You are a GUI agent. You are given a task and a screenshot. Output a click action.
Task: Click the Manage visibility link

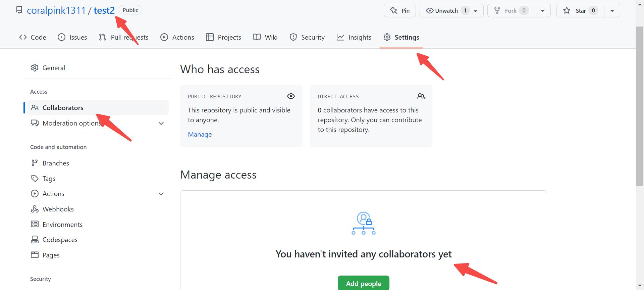tap(200, 135)
